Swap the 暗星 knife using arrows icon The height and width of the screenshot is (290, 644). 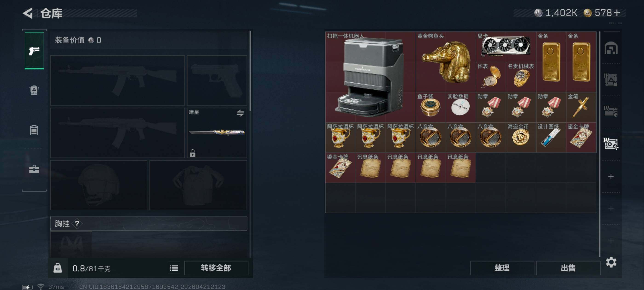pyautogui.click(x=240, y=113)
